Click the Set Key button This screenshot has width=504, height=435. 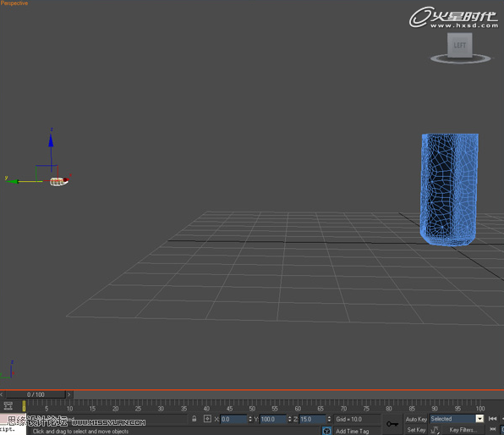416,430
